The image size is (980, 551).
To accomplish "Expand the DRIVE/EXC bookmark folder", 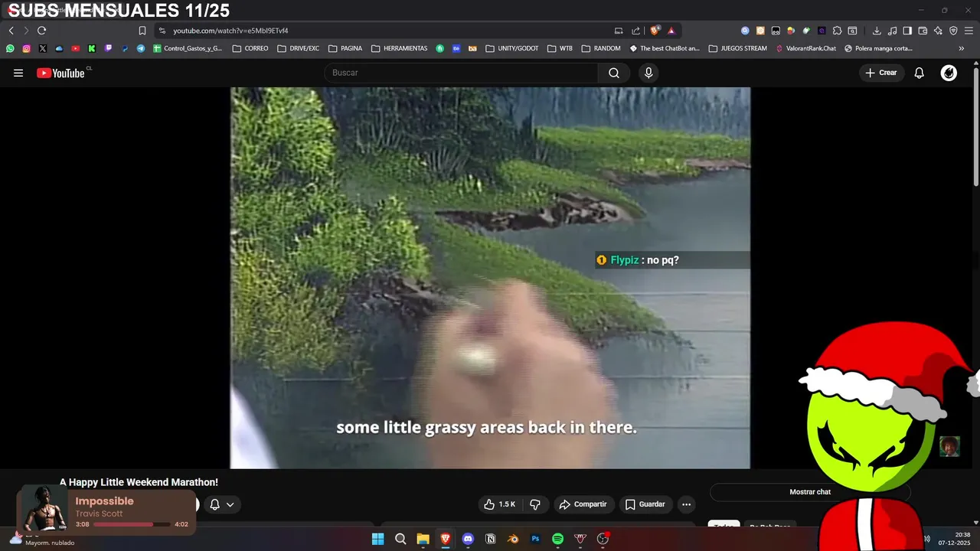I will (299, 48).
